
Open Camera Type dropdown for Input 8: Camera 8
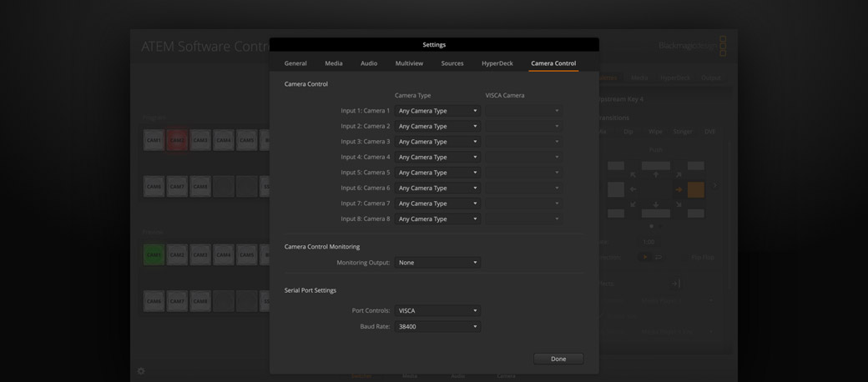[x=437, y=219]
